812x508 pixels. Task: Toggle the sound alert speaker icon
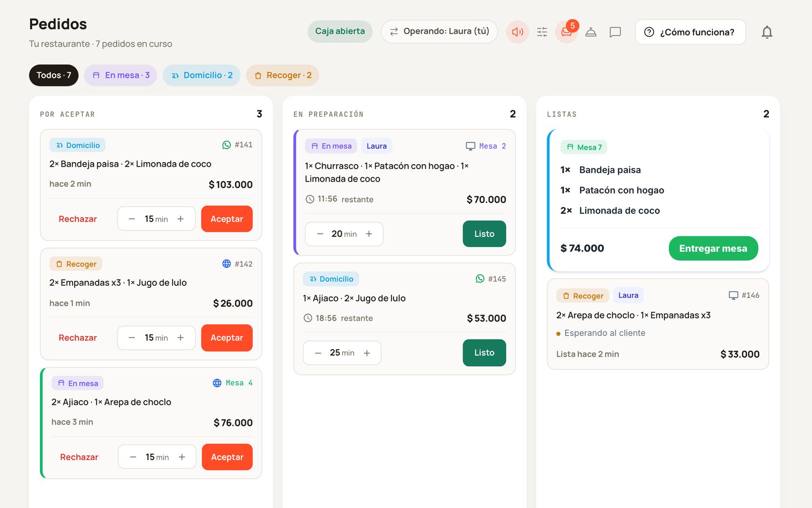(517, 32)
